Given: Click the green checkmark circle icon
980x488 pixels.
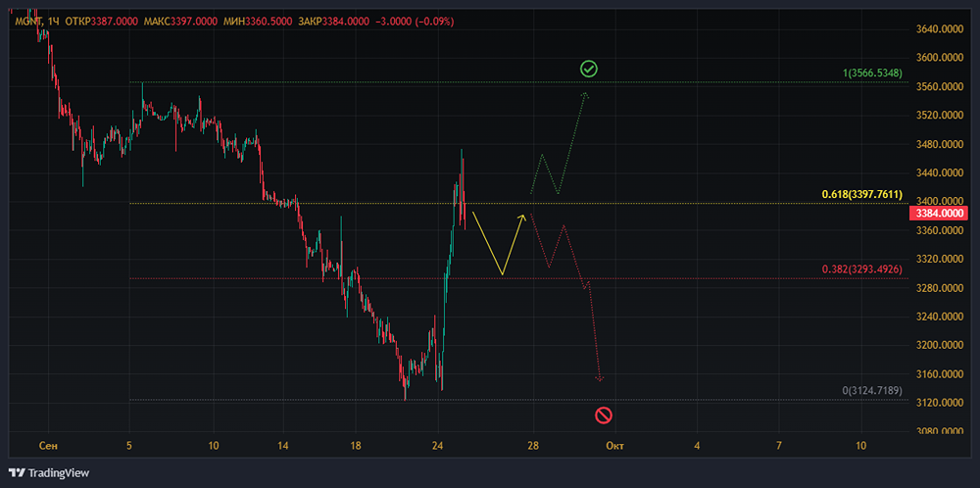Looking at the screenshot, I should (589, 69).
